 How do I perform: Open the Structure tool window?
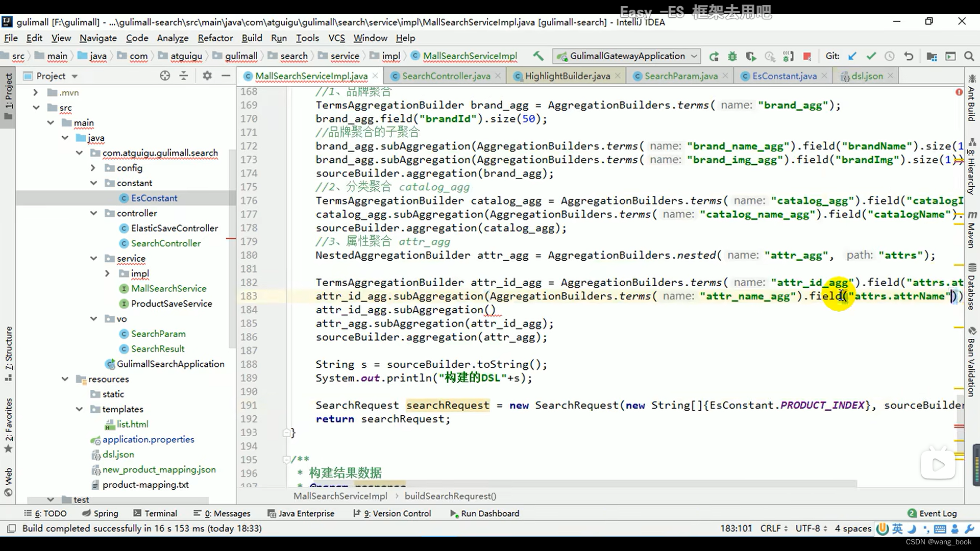pyautogui.click(x=9, y=353)
